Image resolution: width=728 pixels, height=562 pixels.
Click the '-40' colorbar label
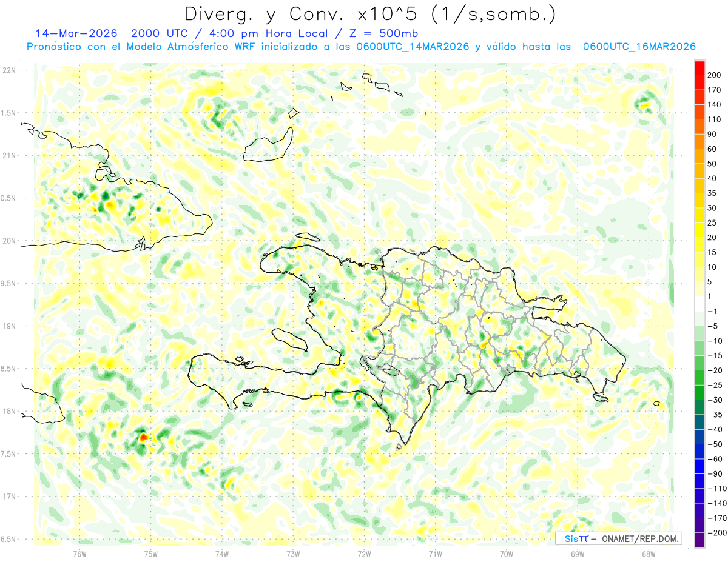[714, 429]
